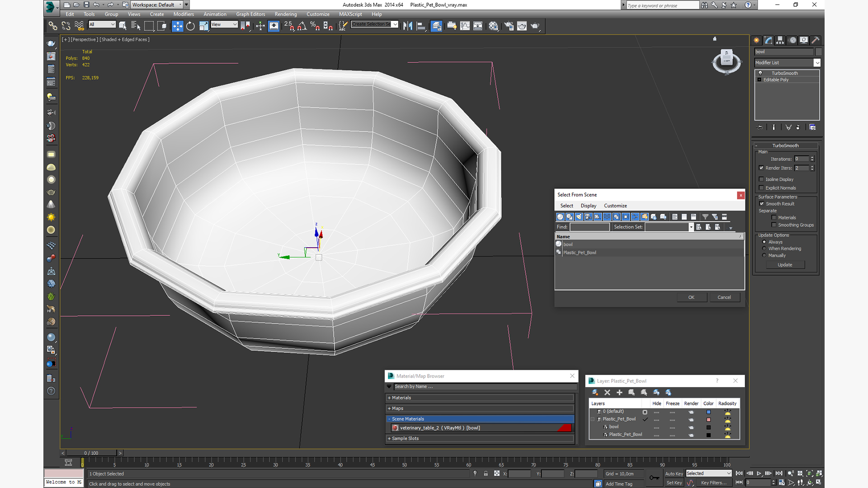Toggle Smooth Result checkbox
This screenshot has width=868, height=488.
(762, 204)
